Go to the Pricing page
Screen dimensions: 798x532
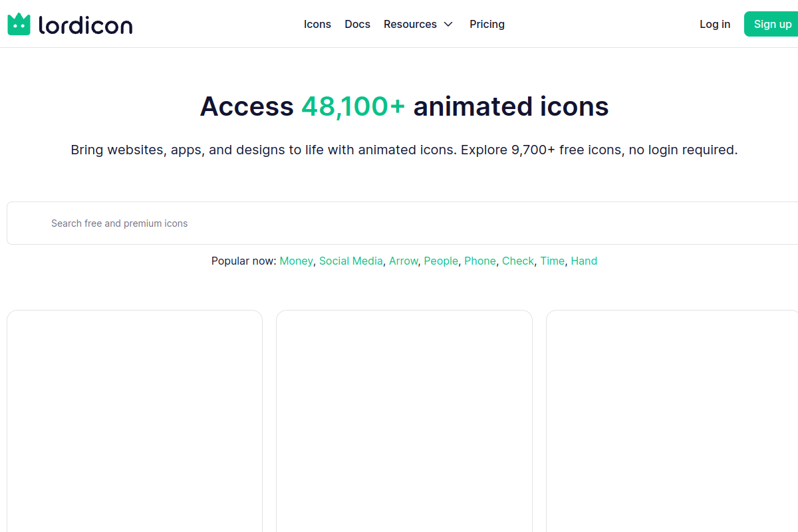[487, 24]
